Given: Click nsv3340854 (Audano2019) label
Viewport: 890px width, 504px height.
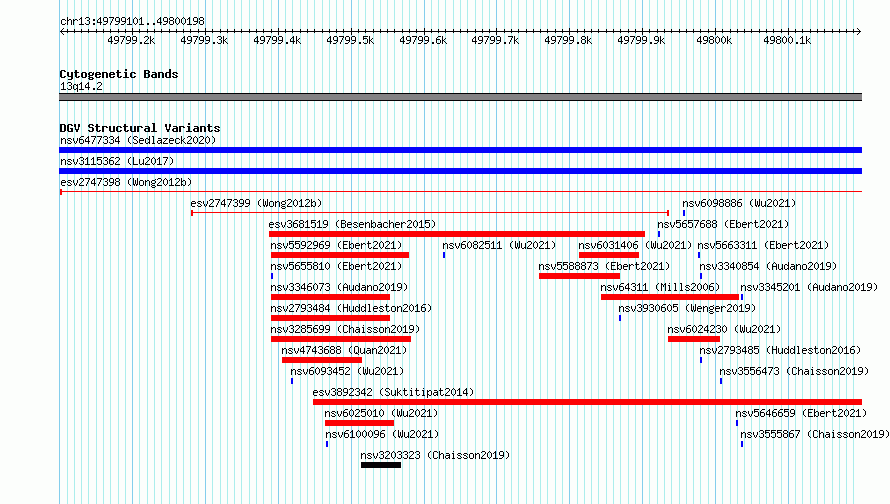Looking at the screenshot, I should pyautogui.click(x=768, y=266).
